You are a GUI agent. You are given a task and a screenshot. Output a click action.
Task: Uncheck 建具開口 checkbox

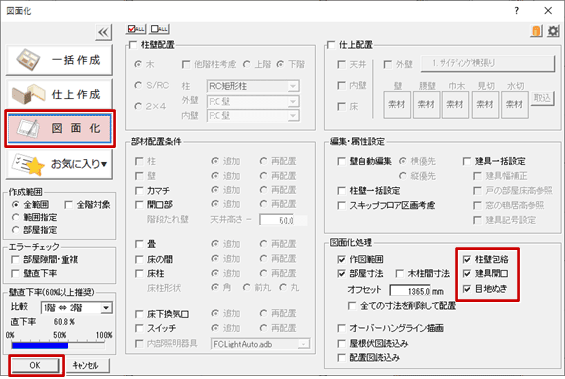(467, 274)
